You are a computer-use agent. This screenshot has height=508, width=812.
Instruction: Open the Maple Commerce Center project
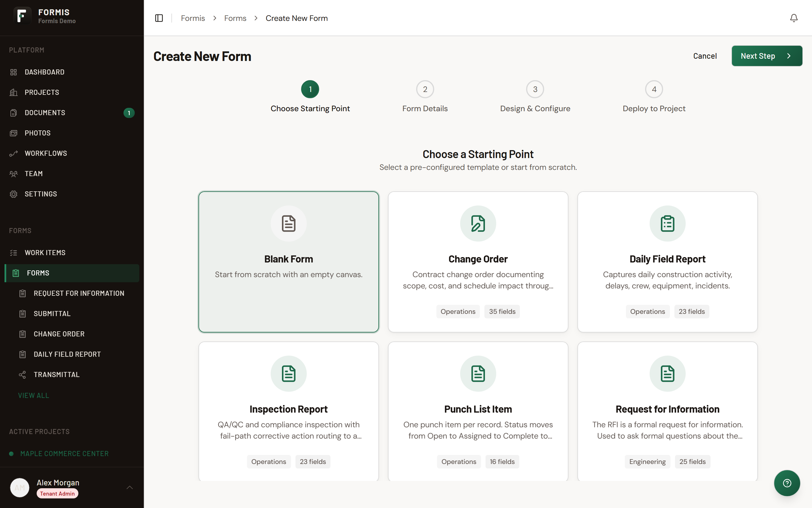click(x=64, y=454)
